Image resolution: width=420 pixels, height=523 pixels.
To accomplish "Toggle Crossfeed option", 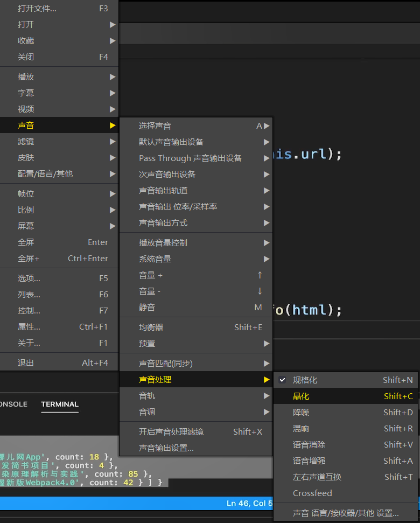I will point(345,493).
